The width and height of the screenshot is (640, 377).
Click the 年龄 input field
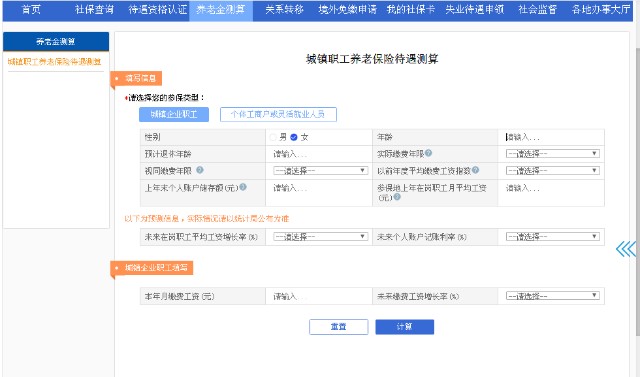coord(551,137)
